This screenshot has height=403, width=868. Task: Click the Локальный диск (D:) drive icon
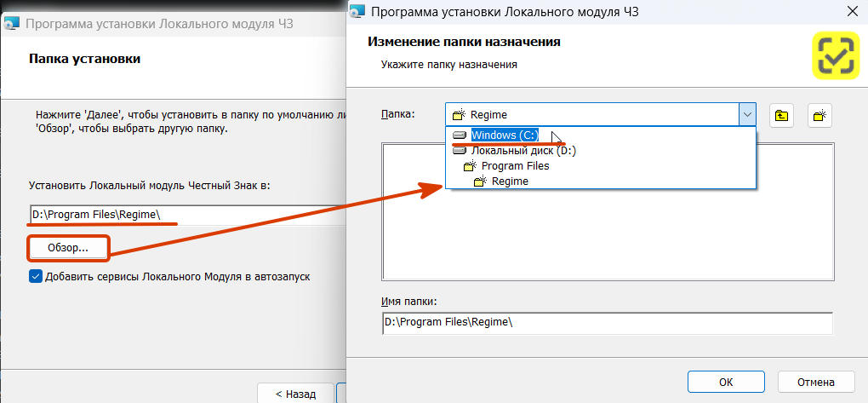[x=460, y=150]
